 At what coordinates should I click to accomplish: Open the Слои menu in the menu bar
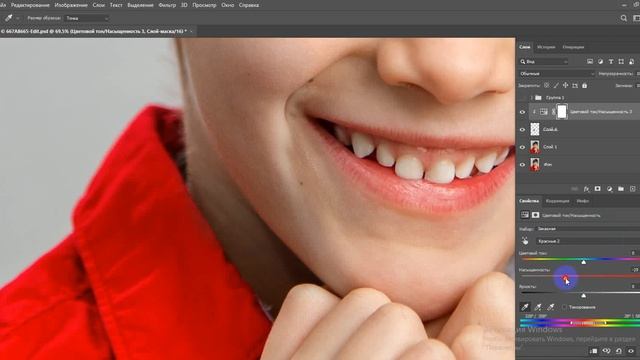99,5
